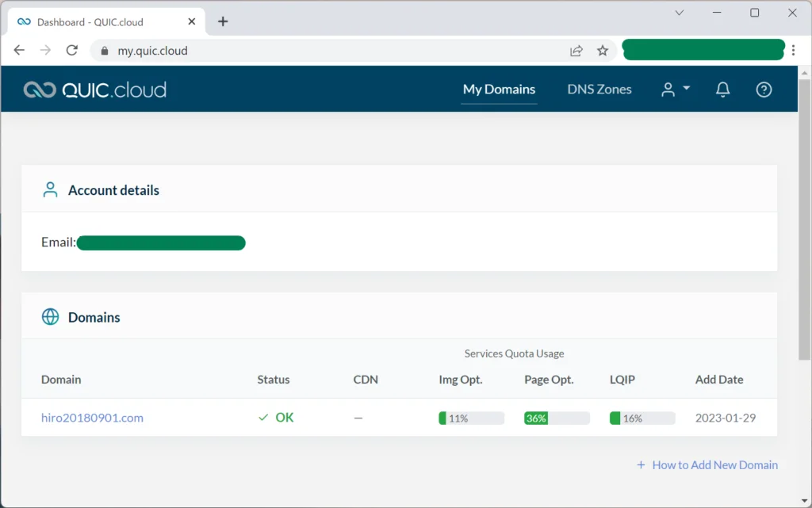This screenshot has height=508, width=812.
Task: Click the Status column header
Action: pyautogui.click(x=274, y=379)
